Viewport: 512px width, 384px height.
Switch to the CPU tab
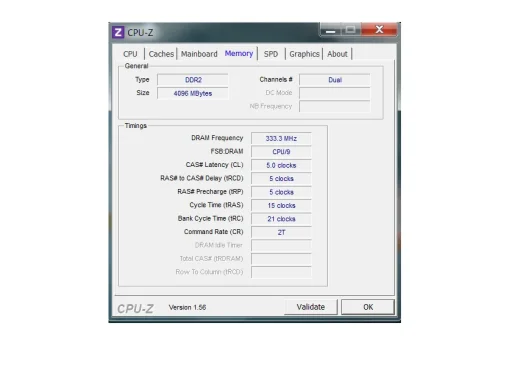pos(130,54)
